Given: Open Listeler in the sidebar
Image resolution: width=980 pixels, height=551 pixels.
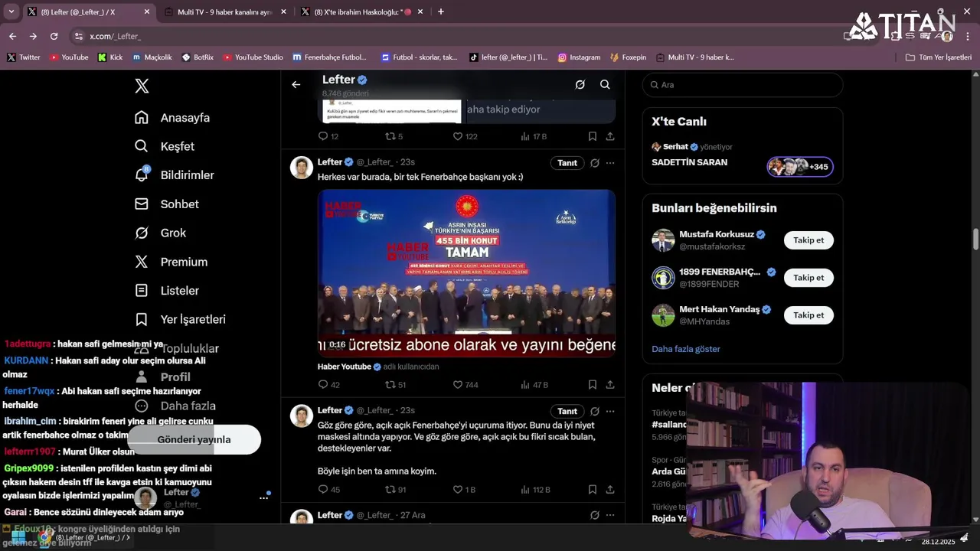Looking at the screenshot, I should (167, 291).
